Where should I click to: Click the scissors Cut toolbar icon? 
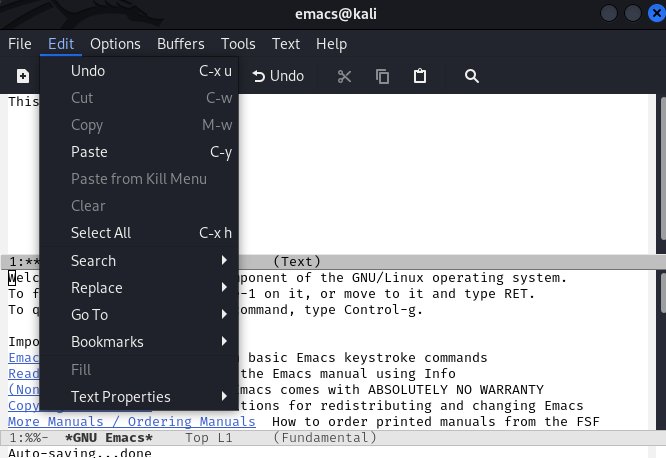click(344, 76)
